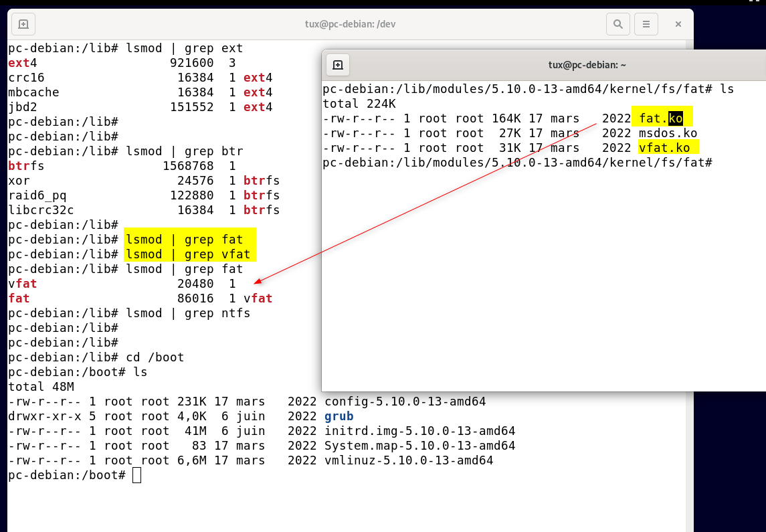Click initrd.img-5.10.0-13-amd64 file name
The width and height of the screenshot is (766, 532).
(419, 431)
